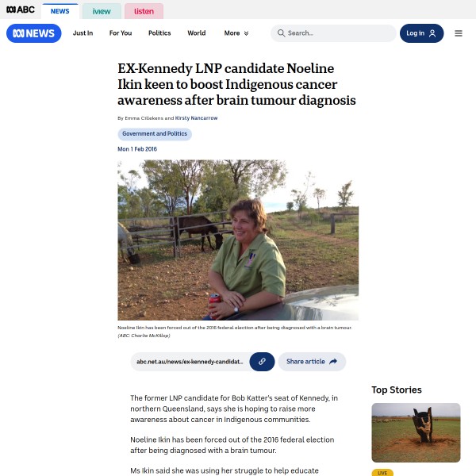
Task: Open the Top Stories thumbnail image
Action: click(x=416, y=432)
